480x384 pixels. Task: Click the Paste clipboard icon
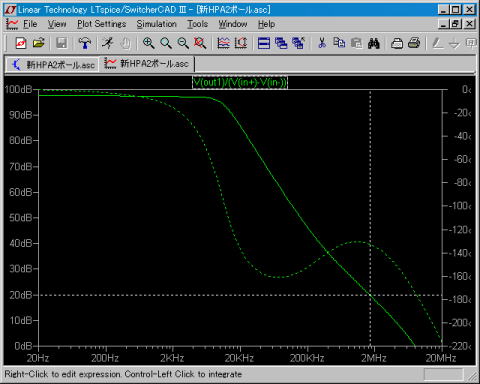[x=356, y=43]
